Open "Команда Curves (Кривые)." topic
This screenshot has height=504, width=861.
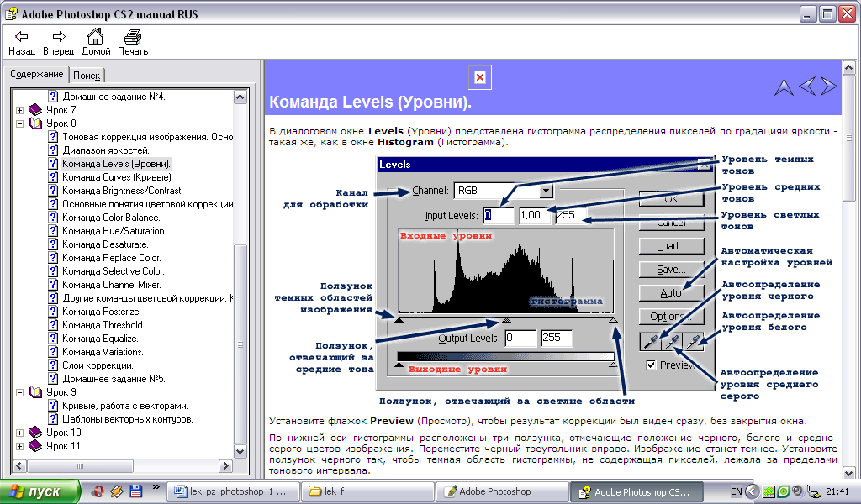click(x=118, y=177)
